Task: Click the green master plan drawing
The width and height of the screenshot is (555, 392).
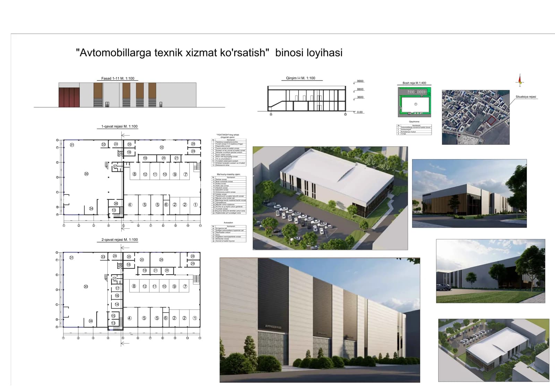Action: point(415,102)
